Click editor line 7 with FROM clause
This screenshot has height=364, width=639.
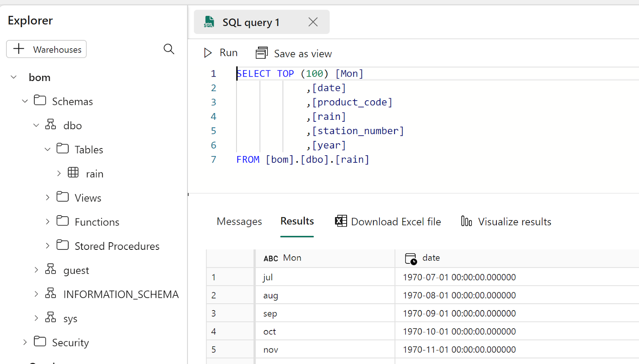tap(303, 160)
